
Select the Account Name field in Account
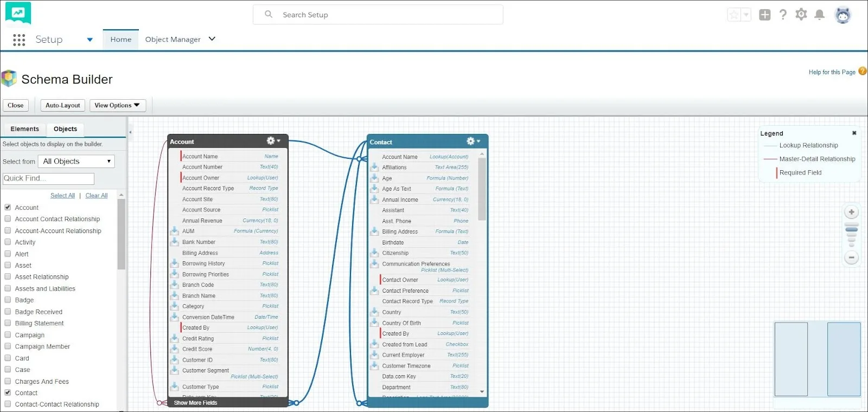229,156
